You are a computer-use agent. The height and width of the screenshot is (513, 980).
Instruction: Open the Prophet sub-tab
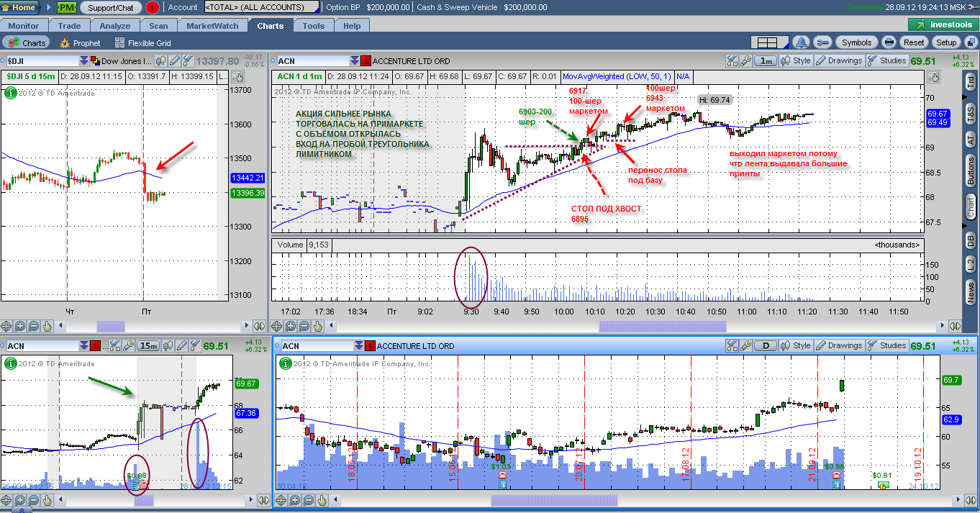tap(80, 43)
